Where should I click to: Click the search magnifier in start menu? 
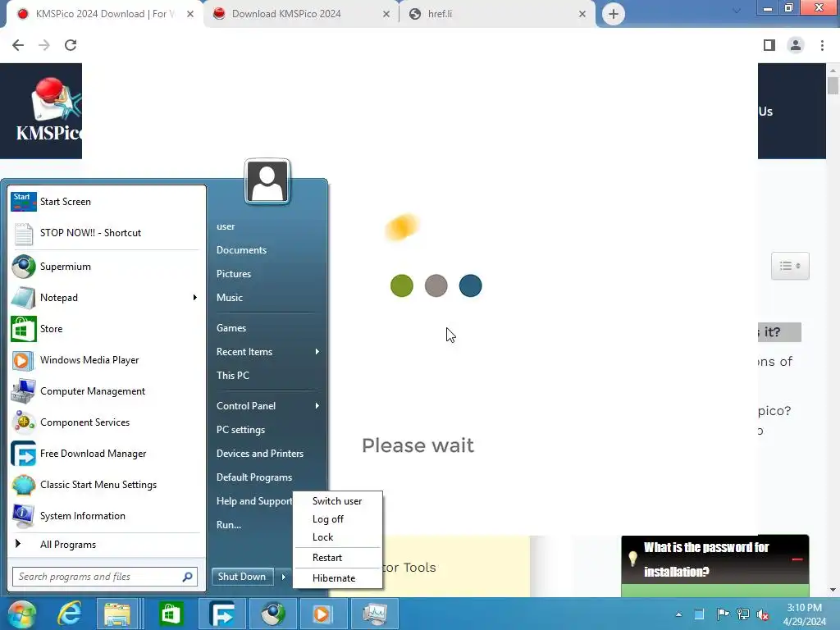[x=188, y=577]
